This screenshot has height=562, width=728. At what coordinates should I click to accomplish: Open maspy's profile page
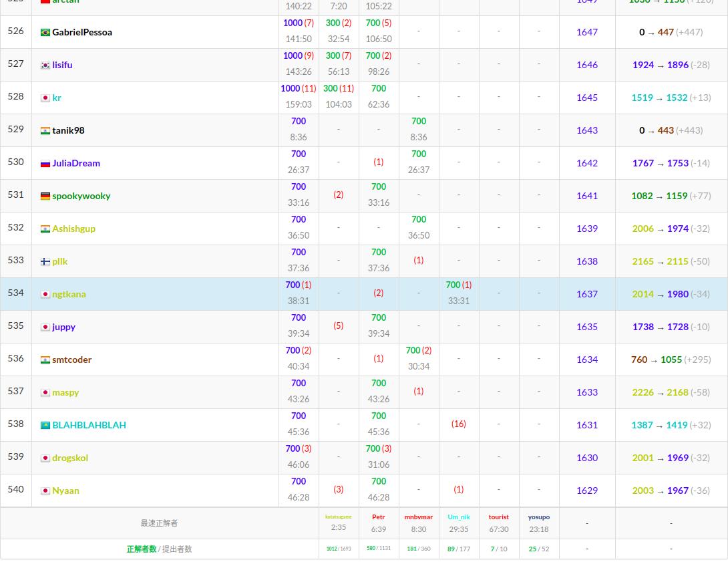coord(65,392)
